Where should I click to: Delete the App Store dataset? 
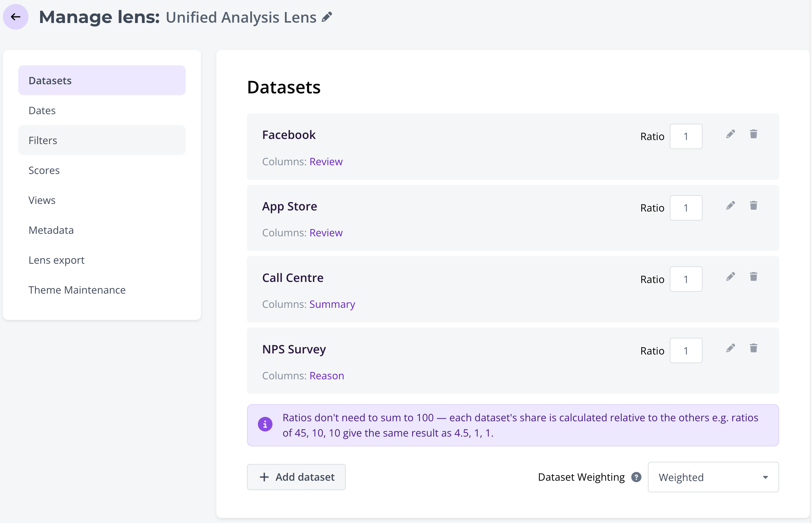[754, 205]
